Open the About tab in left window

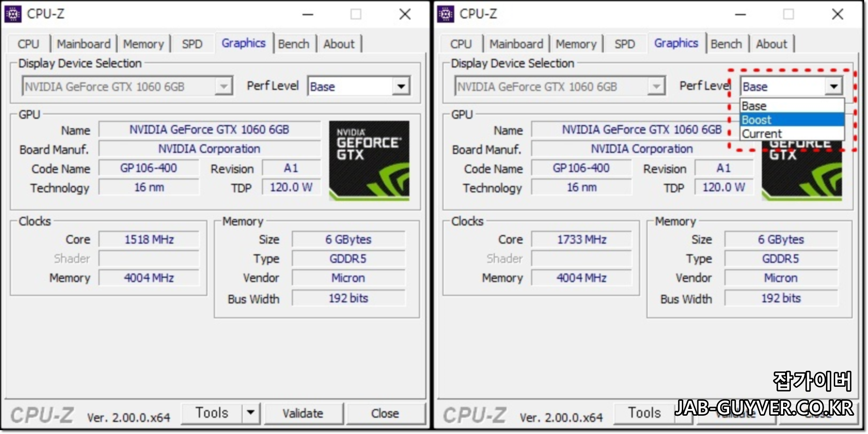339,44
